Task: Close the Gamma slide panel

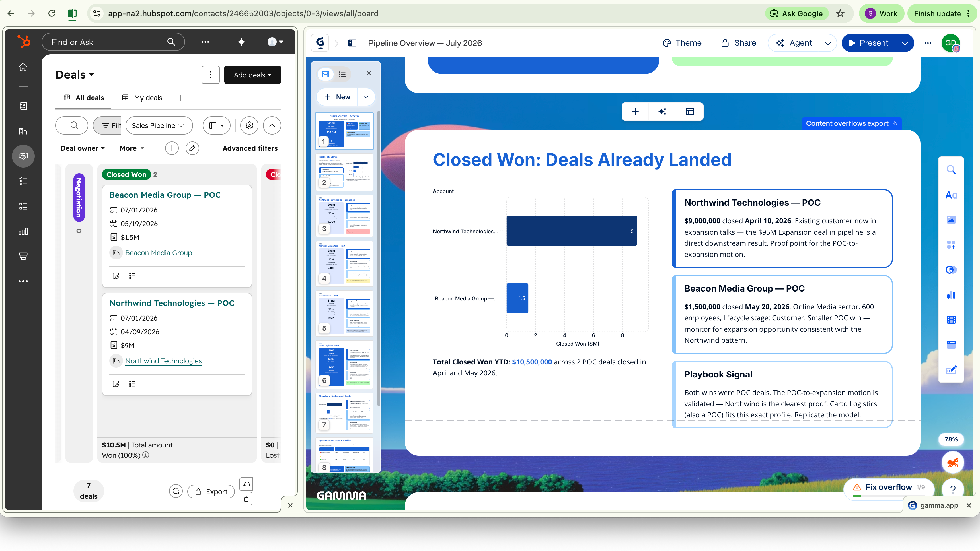Action: pyautogui.click(x=369, y=73)
